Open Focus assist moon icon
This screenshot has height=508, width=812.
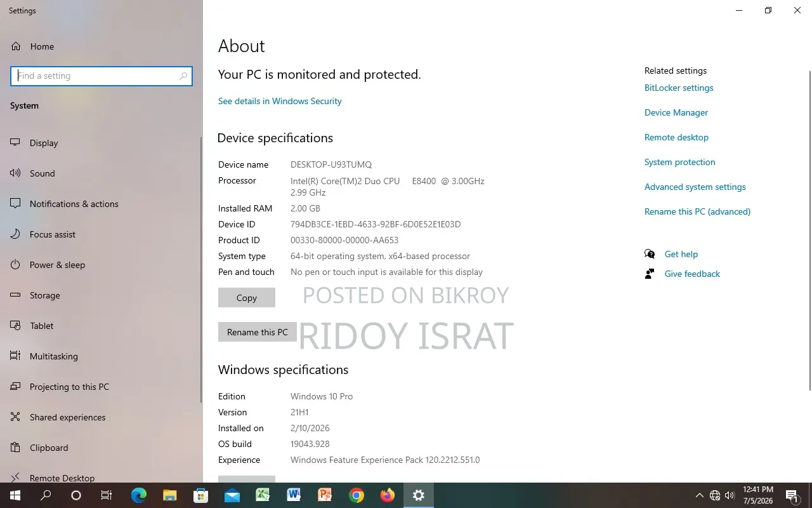(x=16, y=234)
